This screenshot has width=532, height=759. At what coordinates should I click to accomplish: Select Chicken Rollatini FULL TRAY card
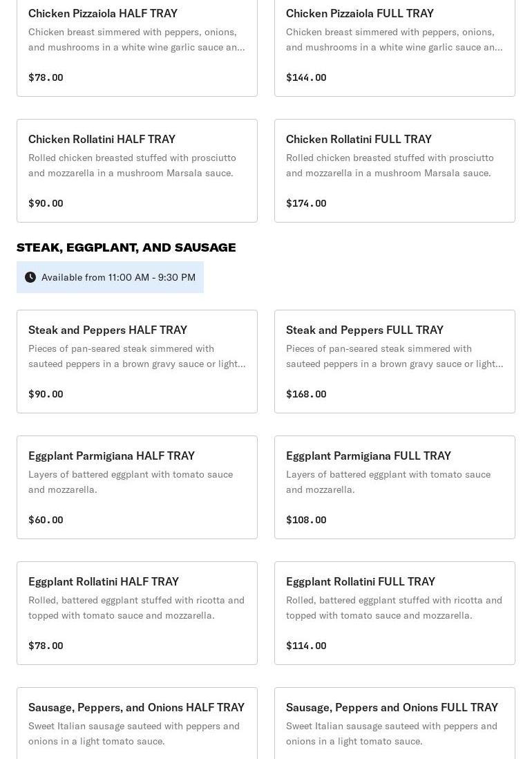(x=395, y=170)
